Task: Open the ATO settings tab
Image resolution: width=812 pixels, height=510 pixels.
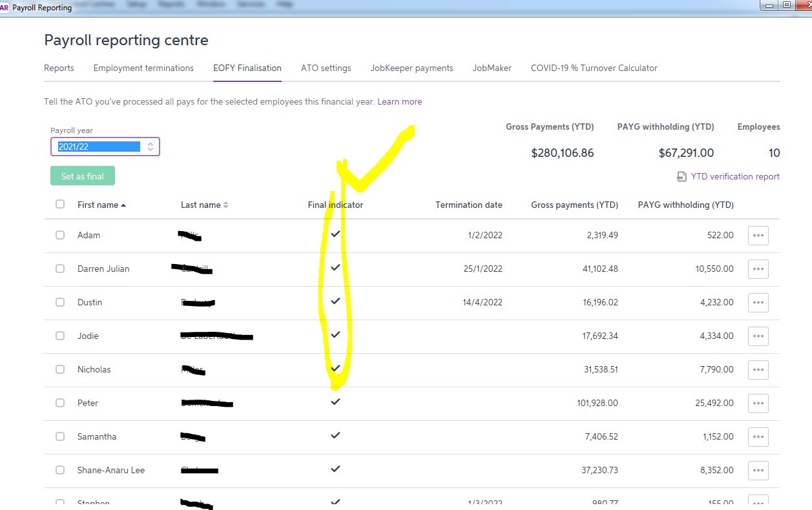Action: click(326, 68)
